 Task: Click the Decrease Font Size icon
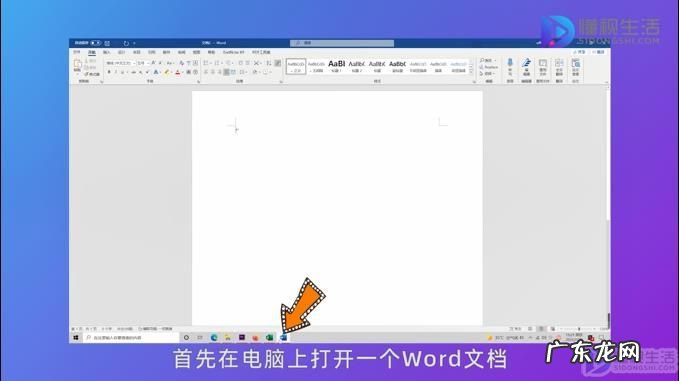tap(160, 63)
